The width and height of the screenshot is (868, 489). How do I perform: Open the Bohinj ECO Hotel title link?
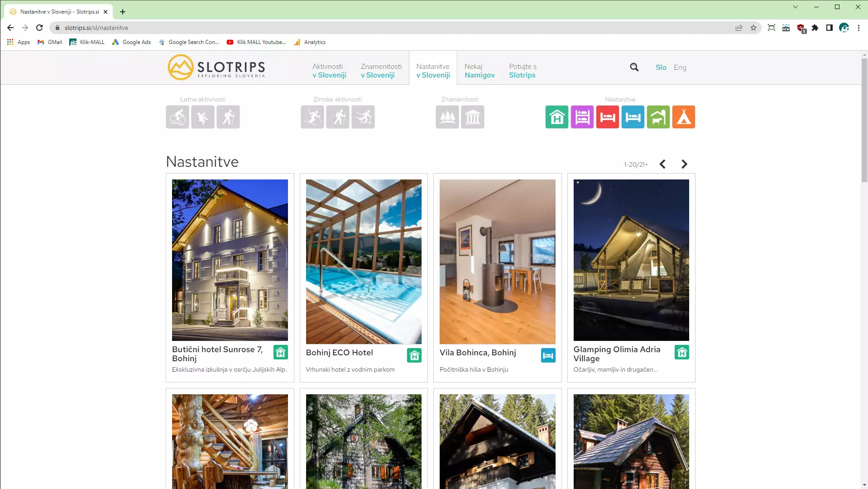(x=339, y=353)
